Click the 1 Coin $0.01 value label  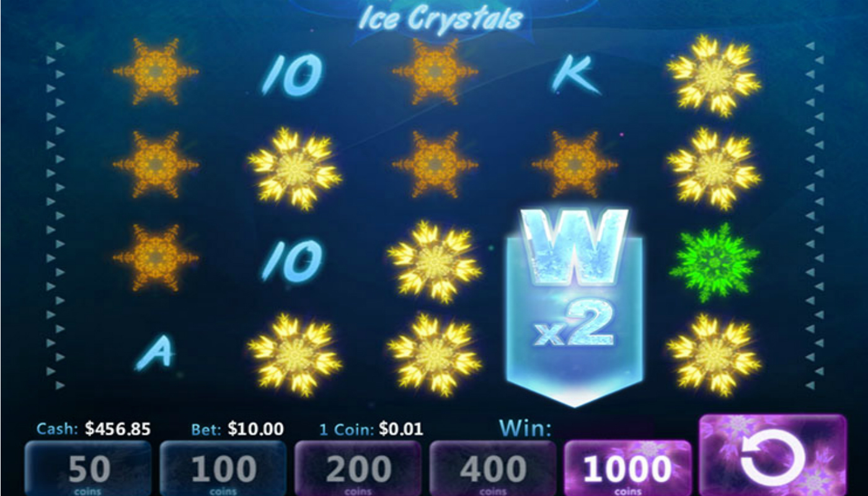click(x=371, y=428)
